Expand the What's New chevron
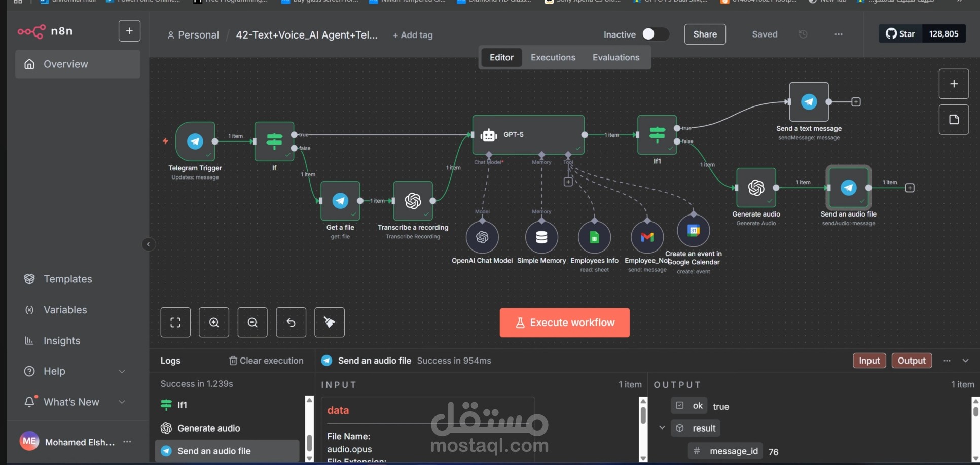 pyautogui.click(x=122, y=402)
